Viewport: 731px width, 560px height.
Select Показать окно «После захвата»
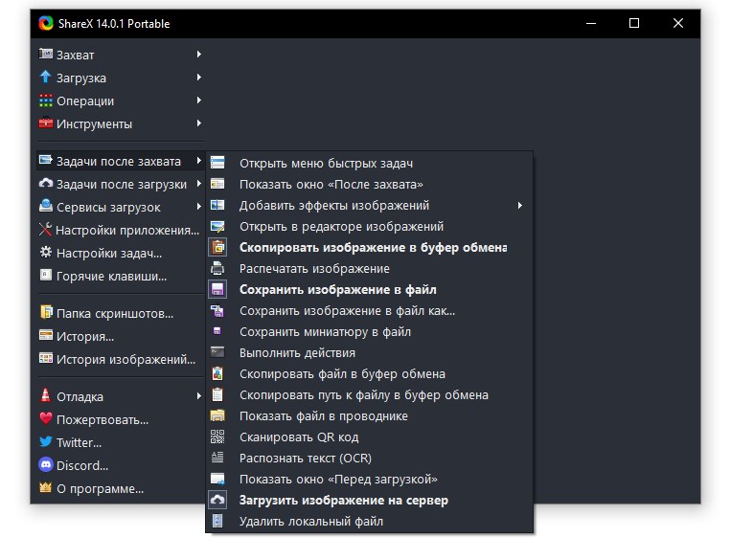coord(370,184)
